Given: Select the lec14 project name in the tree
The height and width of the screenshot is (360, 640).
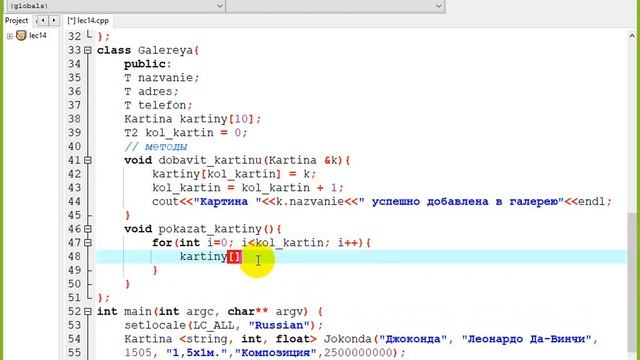Looking at the screenshot, I should click(38, 36).
